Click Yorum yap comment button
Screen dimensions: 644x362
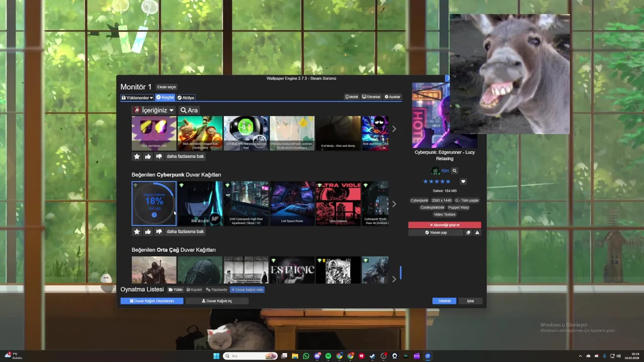[x=436, y=233]
